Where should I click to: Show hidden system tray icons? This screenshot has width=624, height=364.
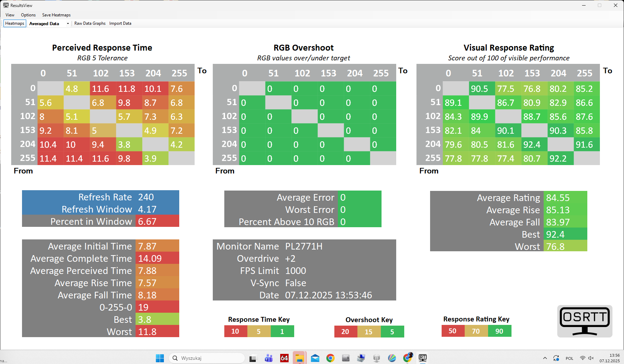pyautogui.click(x=545, y=358)
